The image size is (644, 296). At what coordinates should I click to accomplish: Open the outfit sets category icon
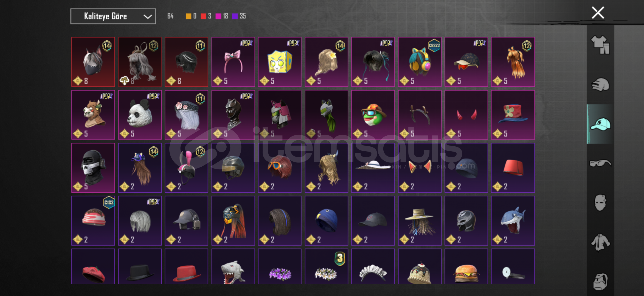click(600, 45)
